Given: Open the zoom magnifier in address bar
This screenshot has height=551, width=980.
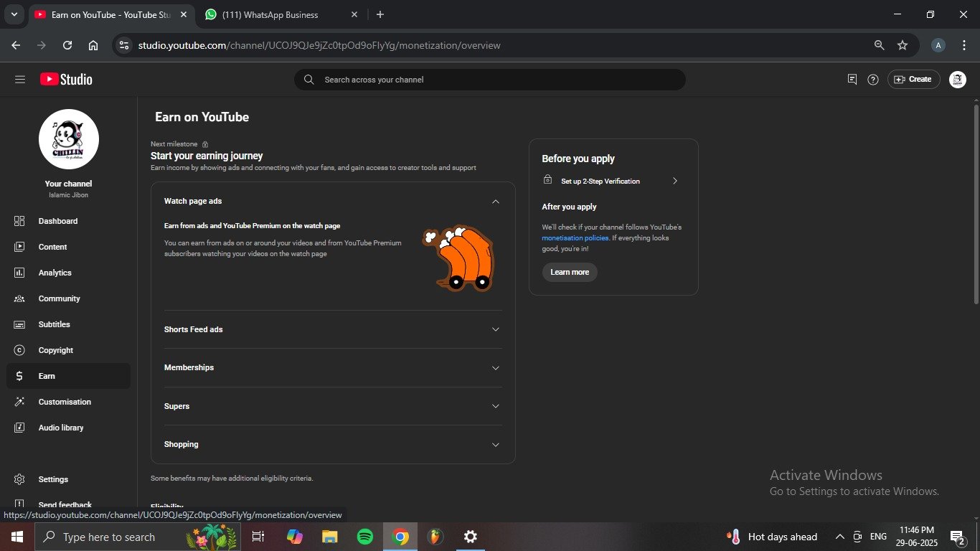Looking at the screenshot, I should pos(879,45).
